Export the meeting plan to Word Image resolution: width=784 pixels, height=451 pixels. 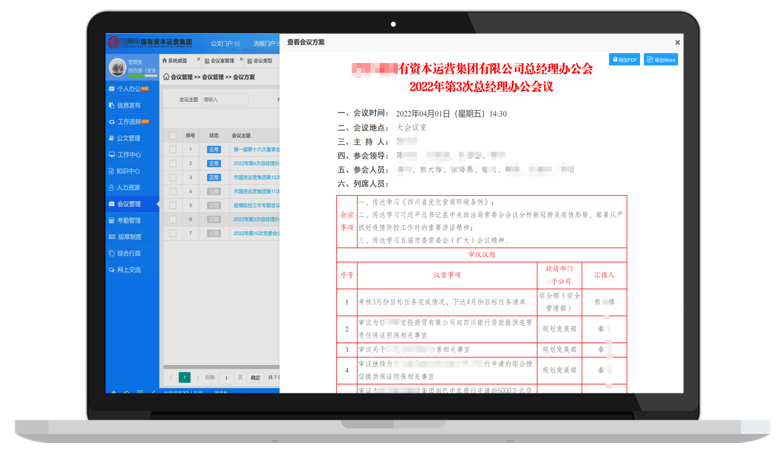[x=660, y=60]
